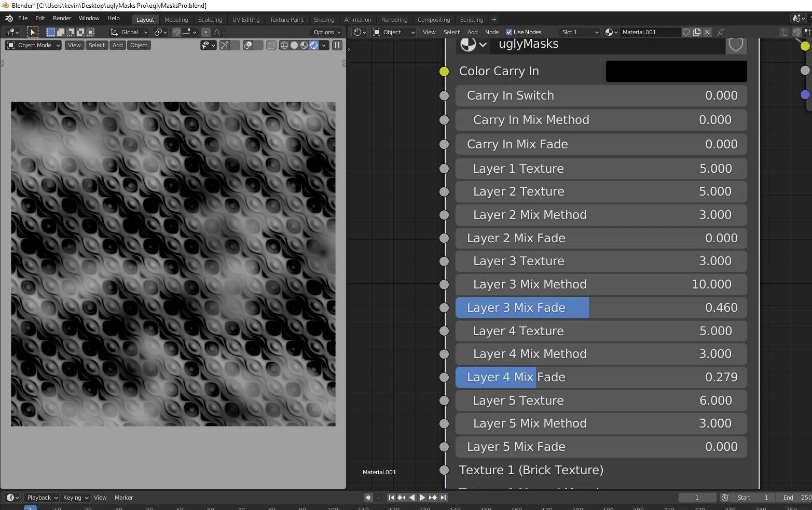
Task: Toggle X-Ray view in the viewport header
Action: (x=271, y=45)
